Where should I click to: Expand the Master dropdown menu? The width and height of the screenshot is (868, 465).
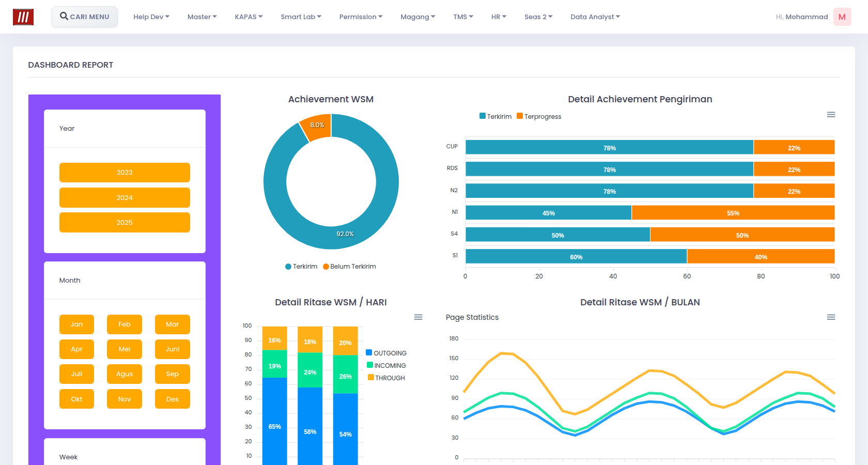tap(202, 17)
